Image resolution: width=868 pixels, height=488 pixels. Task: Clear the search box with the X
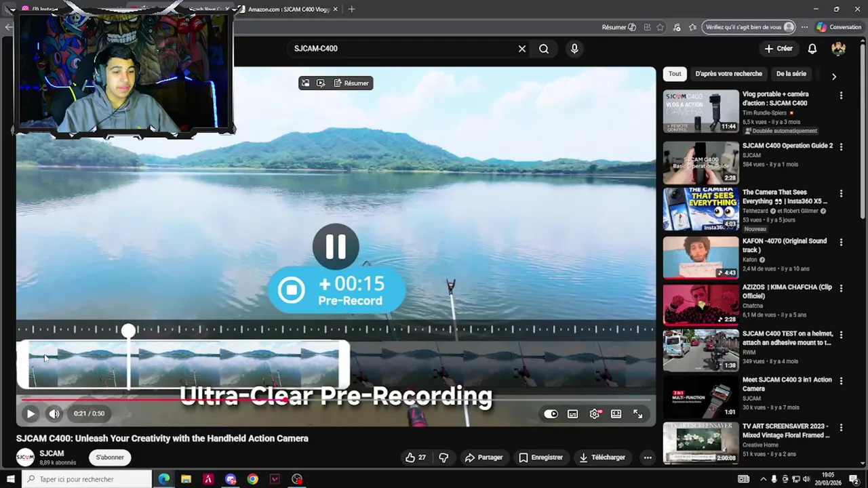coord(522,49)
